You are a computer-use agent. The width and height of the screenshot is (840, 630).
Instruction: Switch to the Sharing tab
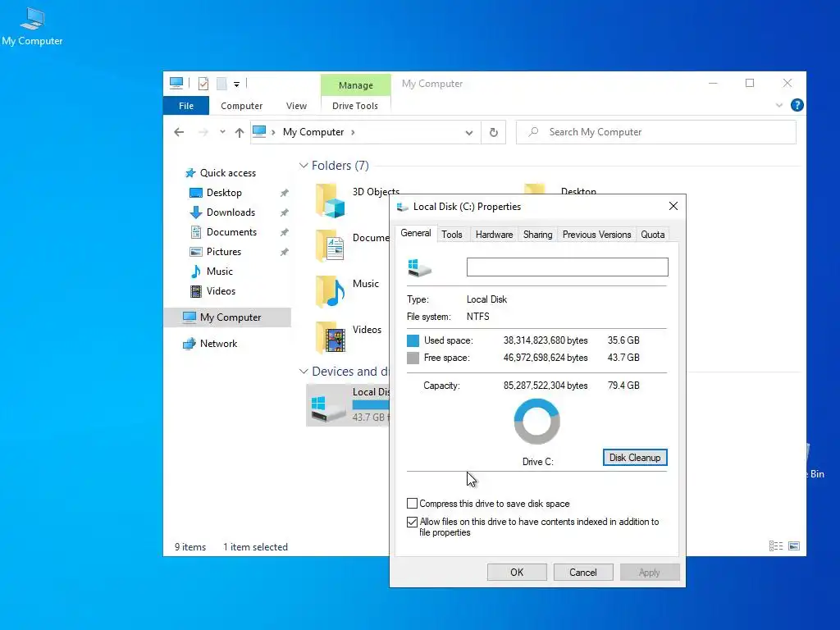(537, 235)
